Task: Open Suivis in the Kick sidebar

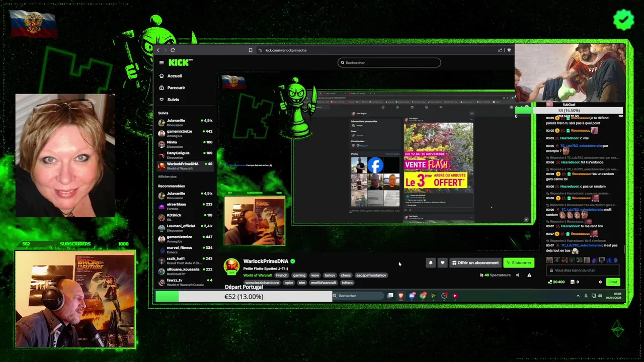Action: pyautogui.click(x=170, y=100)
